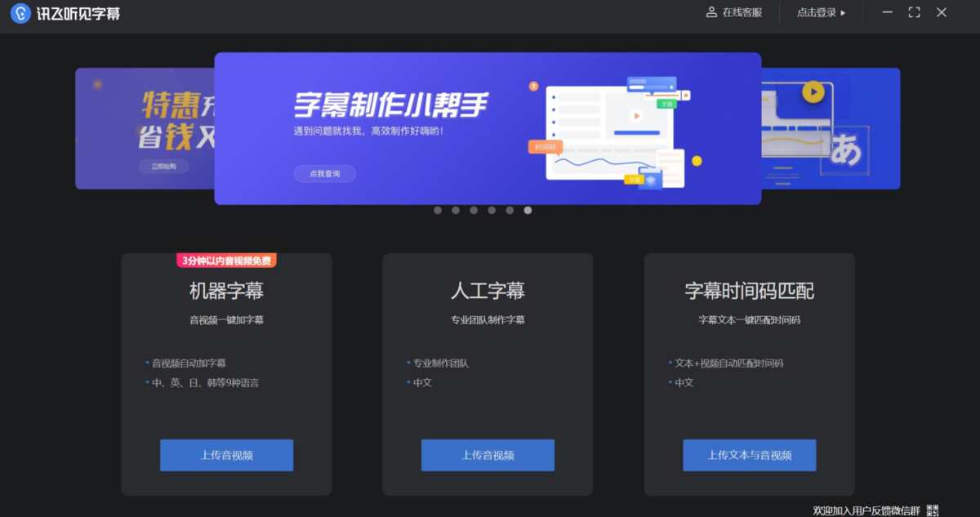Click the 机器字幕 card title
This screenshot has height=517, width=980.
(x=226, y=291)
